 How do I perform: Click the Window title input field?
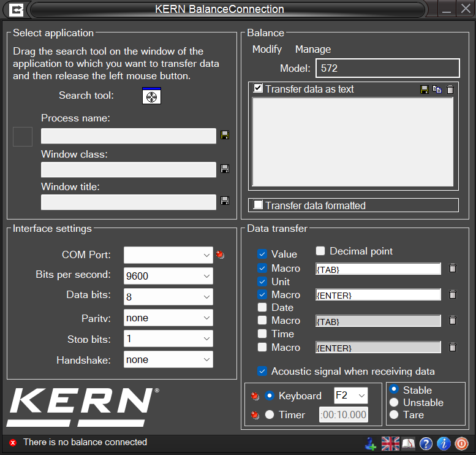pos(129,202)
